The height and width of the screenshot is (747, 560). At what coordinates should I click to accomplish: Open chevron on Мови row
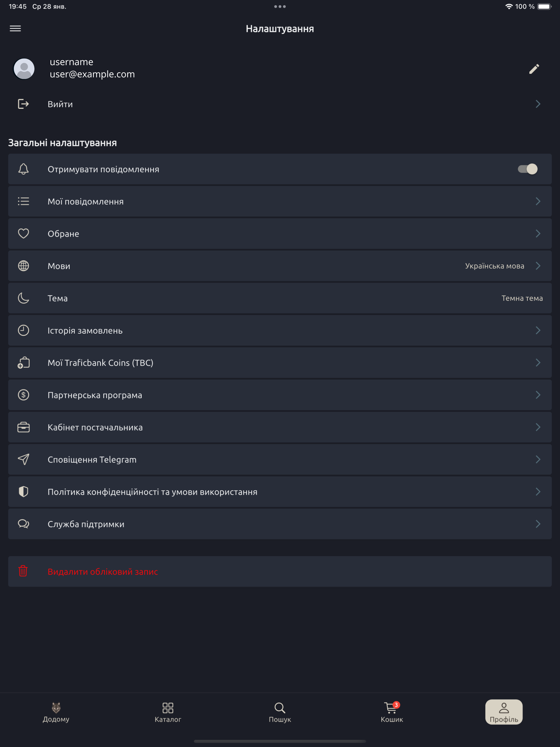(x=538, y=266)
